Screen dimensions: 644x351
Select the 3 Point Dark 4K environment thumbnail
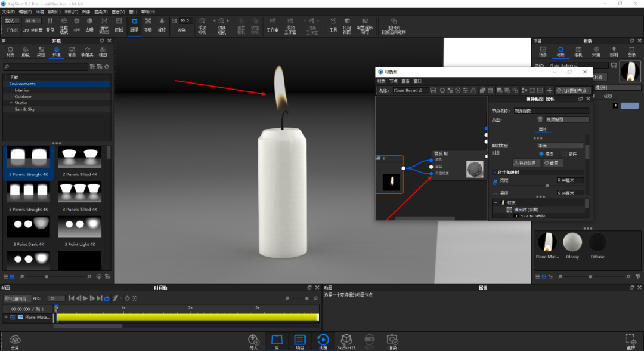(x=29, y=232)
